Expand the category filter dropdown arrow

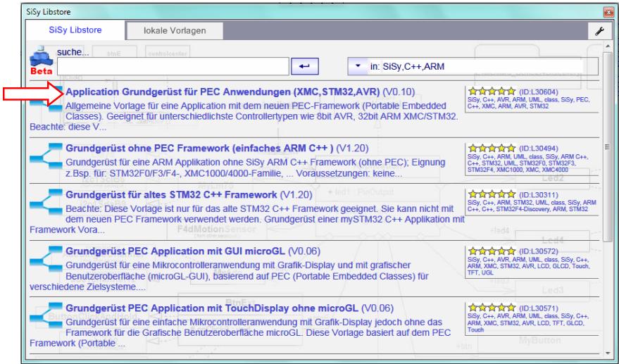coord(358,66)
